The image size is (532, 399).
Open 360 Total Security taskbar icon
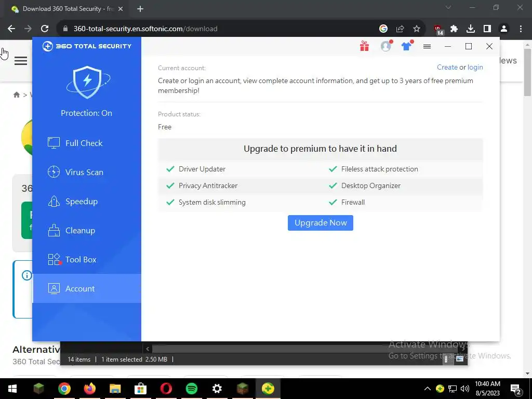click(x=268, y=389)
